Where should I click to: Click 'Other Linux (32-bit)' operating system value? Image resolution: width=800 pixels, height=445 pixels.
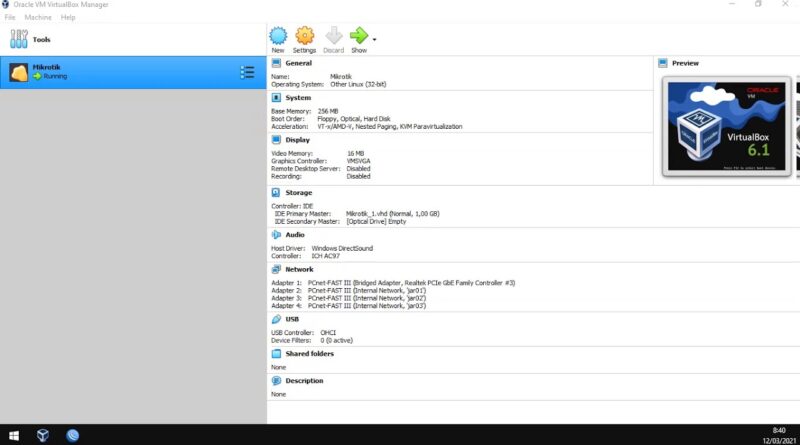358,84
